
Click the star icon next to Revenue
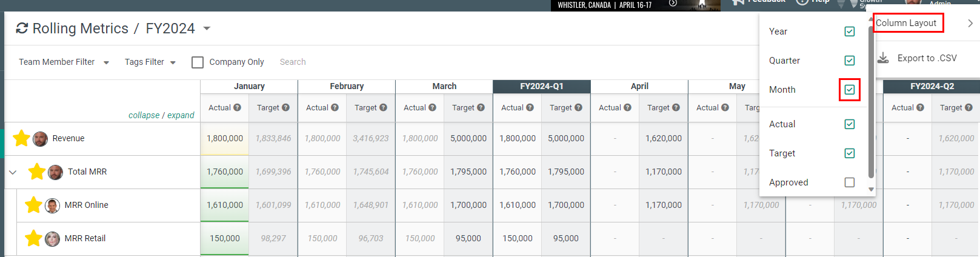pyautogui.click(x=21, y=138)
